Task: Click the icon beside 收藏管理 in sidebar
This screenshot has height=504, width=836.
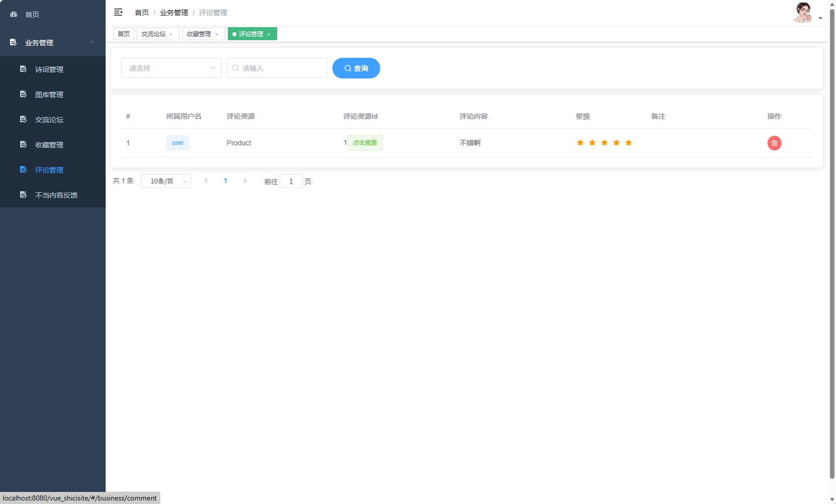Action: [23, 144]
